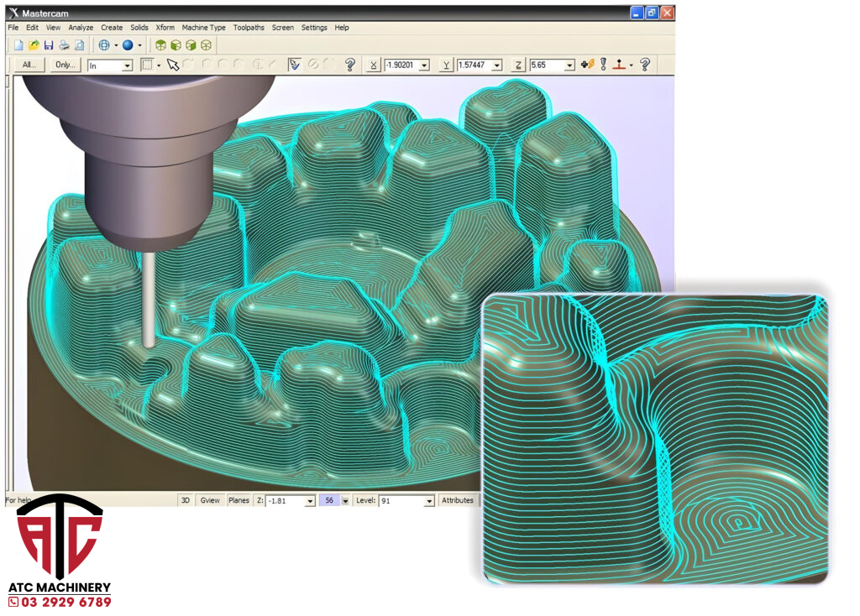Toggle the 3D mode in status bar
The height and width of the screenshot is (616, 860).
coord(186,500)
